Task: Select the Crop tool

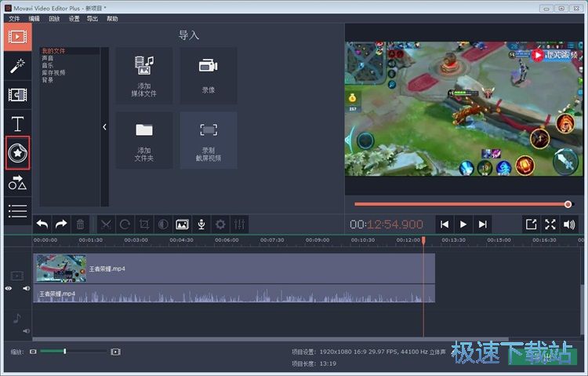Action: [144, 225]
